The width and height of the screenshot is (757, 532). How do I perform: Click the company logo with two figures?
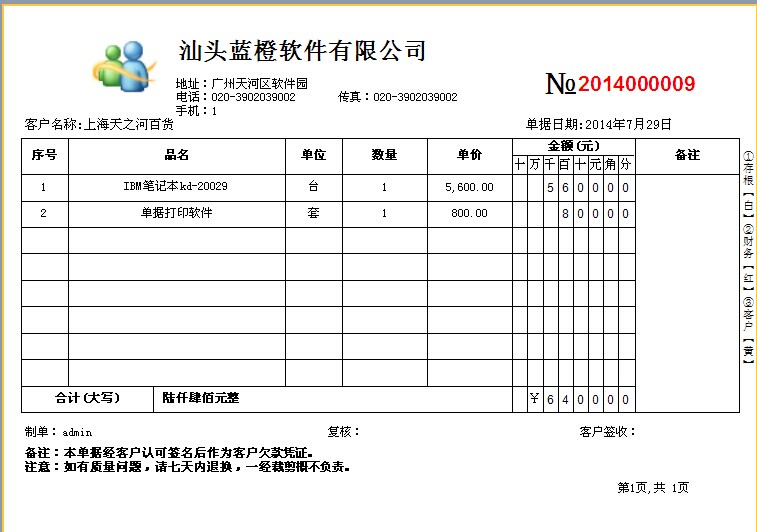[x=125, y=66]
